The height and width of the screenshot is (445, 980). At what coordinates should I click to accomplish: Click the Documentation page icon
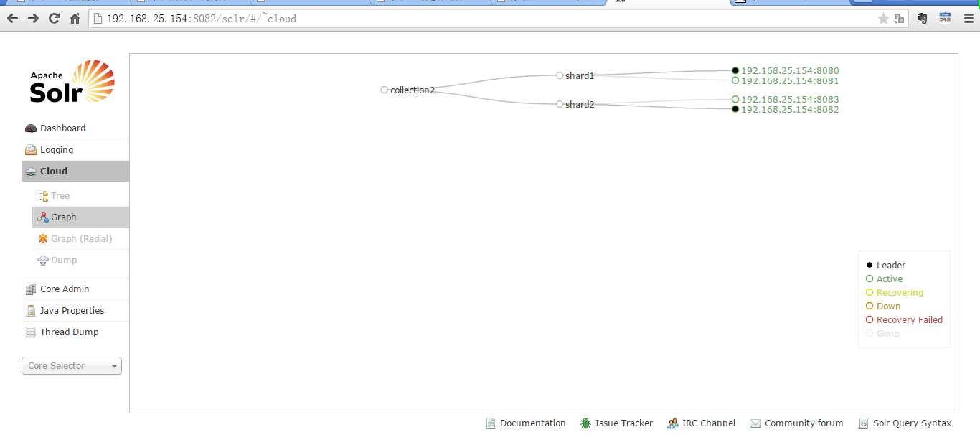coord(491,423)
